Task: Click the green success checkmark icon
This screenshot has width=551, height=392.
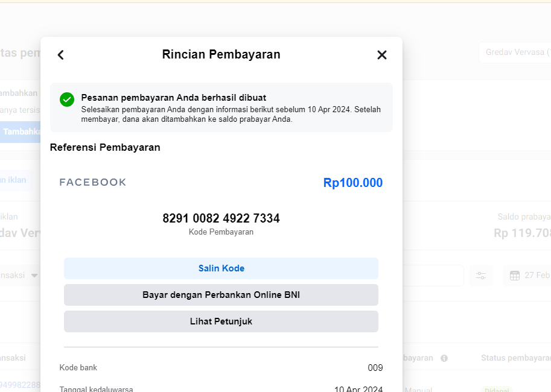Action: pyautogui.click(x=67, y=100)
